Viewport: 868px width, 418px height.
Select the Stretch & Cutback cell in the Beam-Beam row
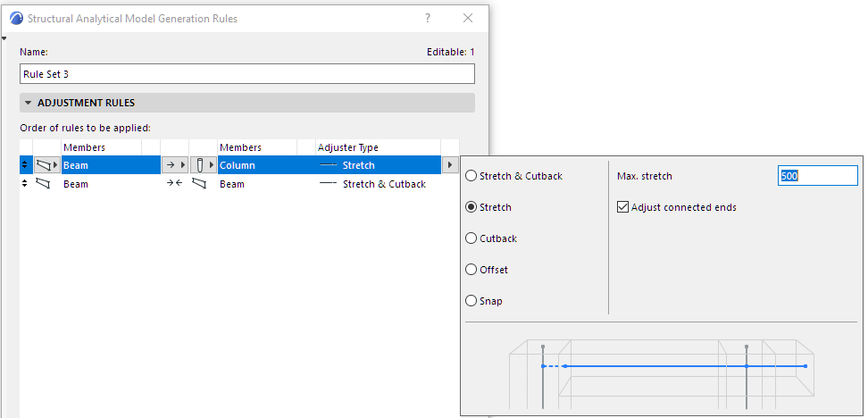click(x=379, y=184)
